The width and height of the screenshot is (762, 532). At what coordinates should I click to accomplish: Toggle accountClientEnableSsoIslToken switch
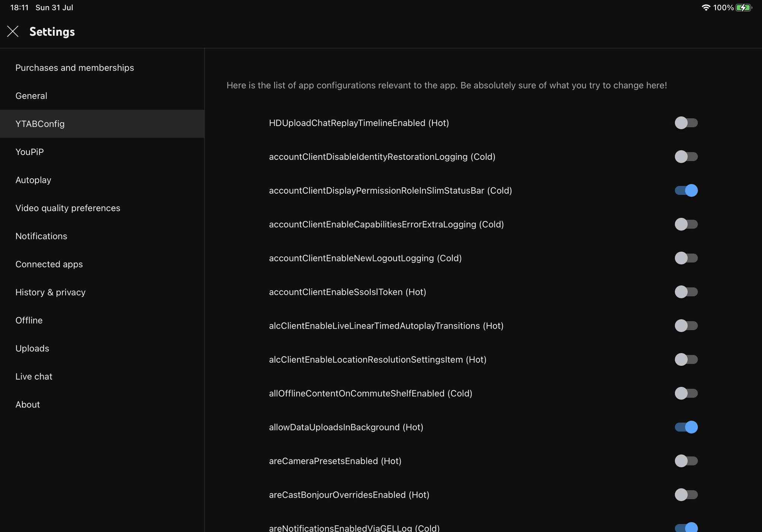point(686,292)
